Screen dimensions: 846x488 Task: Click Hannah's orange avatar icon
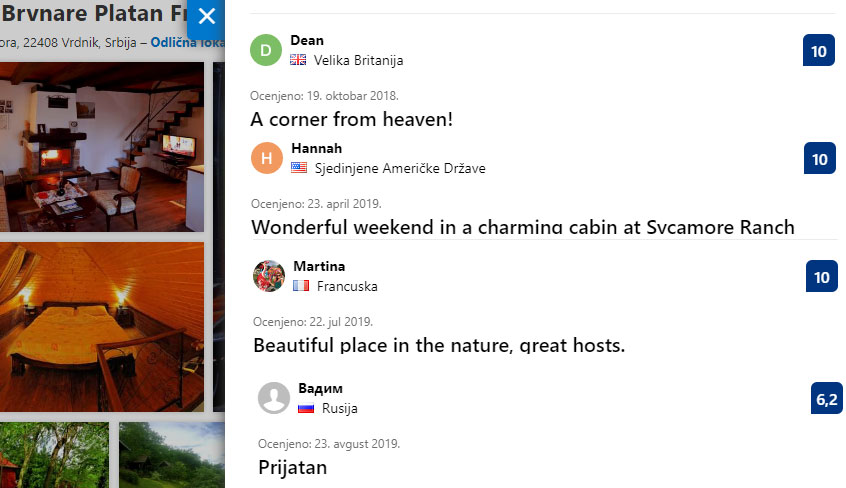[267, 158]
